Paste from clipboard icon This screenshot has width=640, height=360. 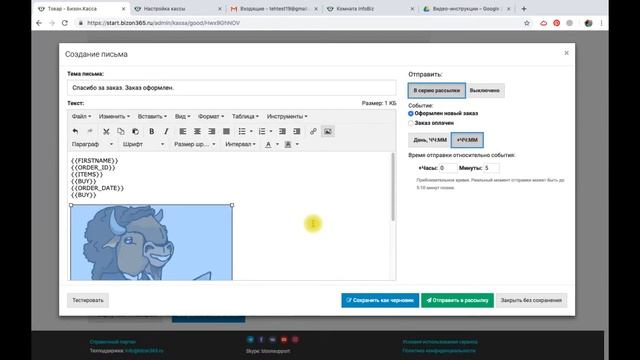pos(136,131)
